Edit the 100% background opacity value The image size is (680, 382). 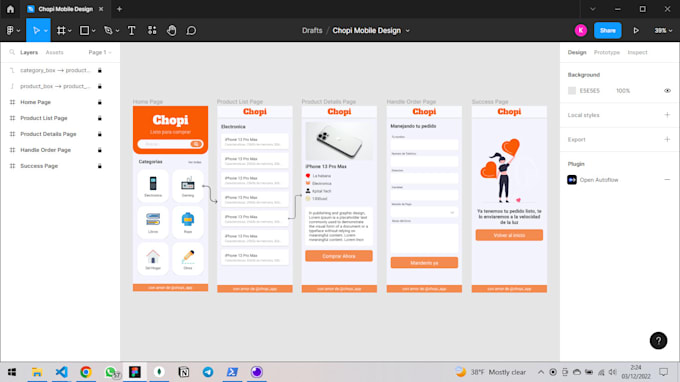[x=623, y=91]
